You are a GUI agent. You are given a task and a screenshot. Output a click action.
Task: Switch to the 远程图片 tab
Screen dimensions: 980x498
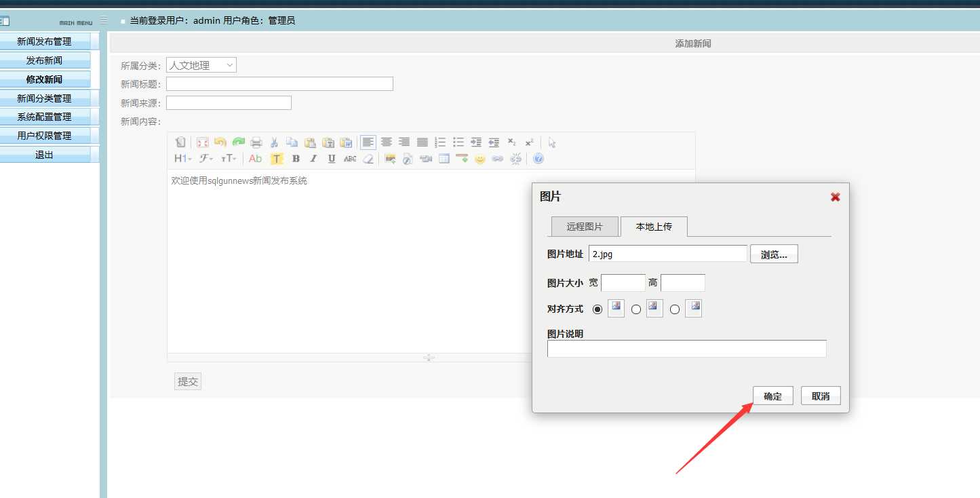(585, 227)
